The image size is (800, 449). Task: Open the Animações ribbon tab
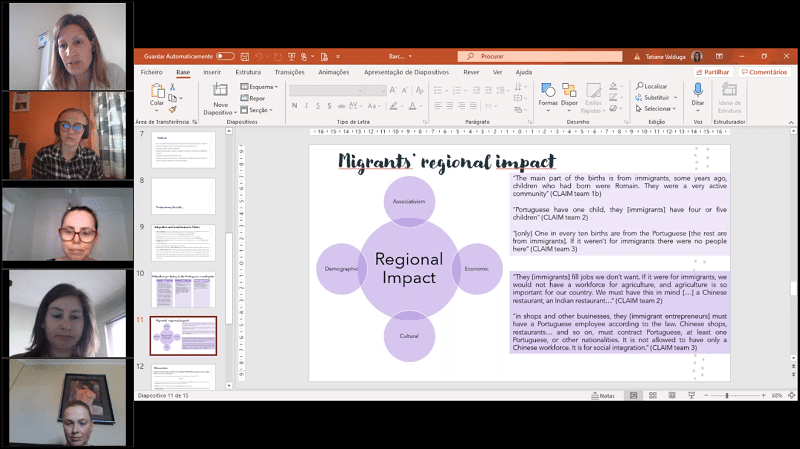334,72
